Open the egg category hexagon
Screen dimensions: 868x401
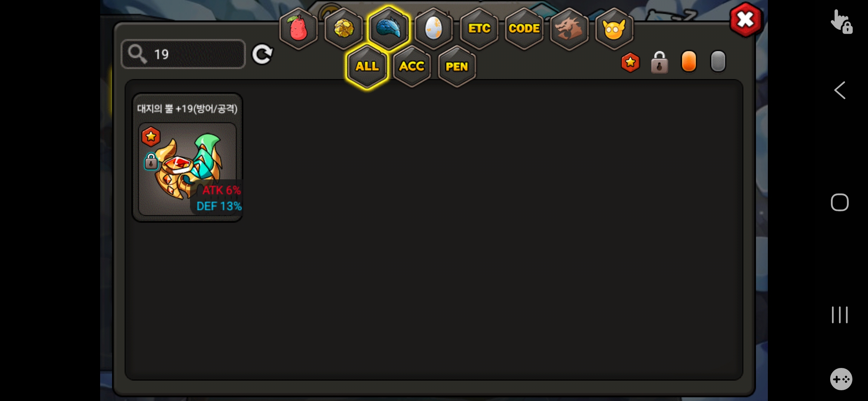[x=434, y=29]
